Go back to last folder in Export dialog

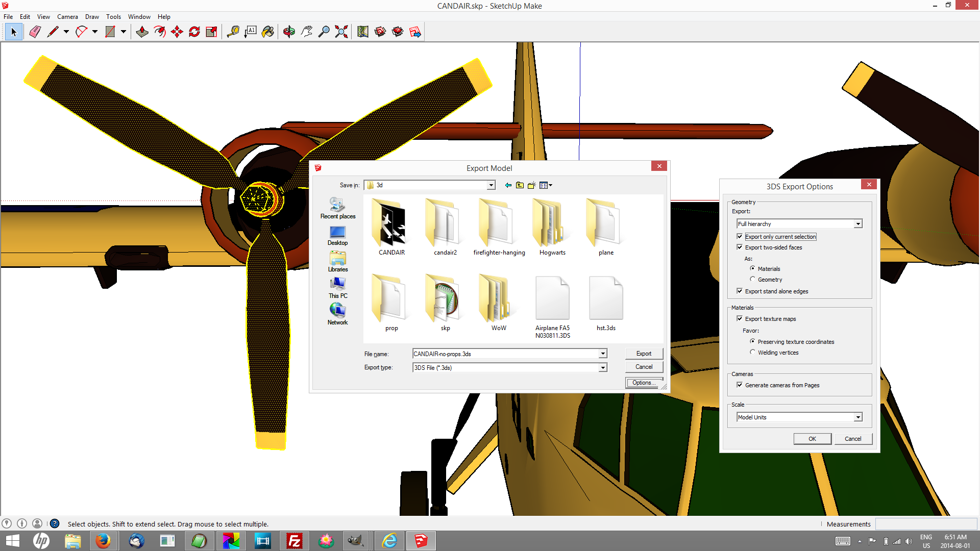pos(508,185)
